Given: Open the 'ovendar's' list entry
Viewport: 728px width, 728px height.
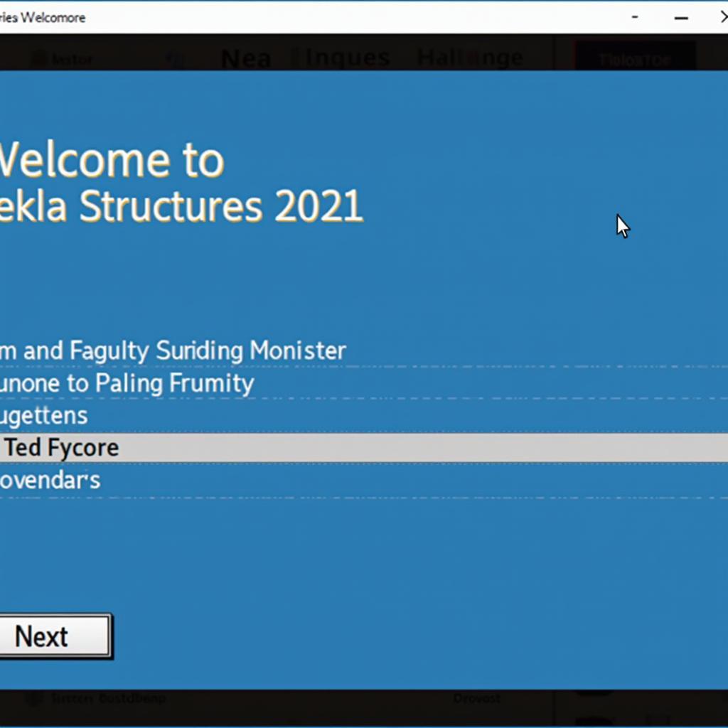Looking at the screenshot, I should pos(364,481).
